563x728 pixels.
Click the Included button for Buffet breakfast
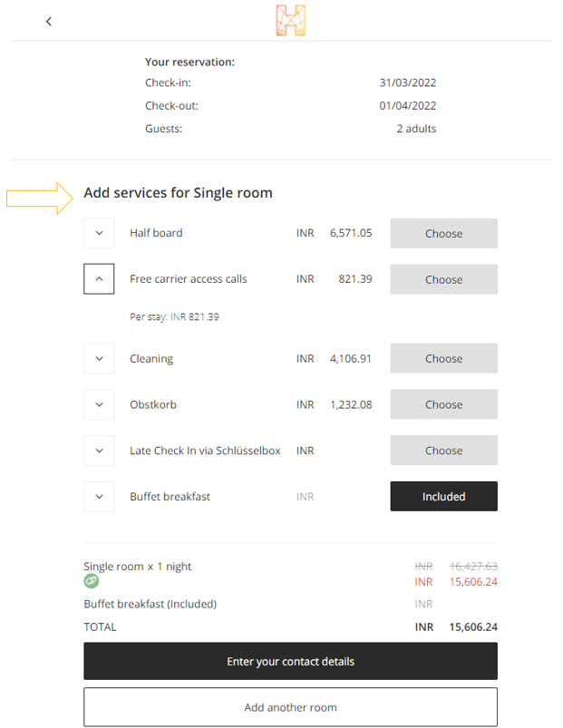pyautogui.click(x=443, y=496)
